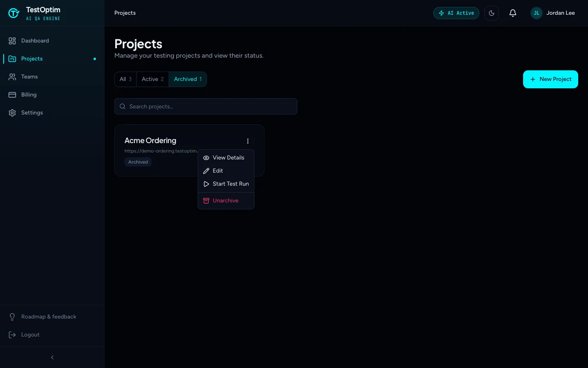Image resolution: width=588 pixels, height=368 pixels.
Task: Select Projects in the sidebar navigation
Action: (x=52, y=59)
